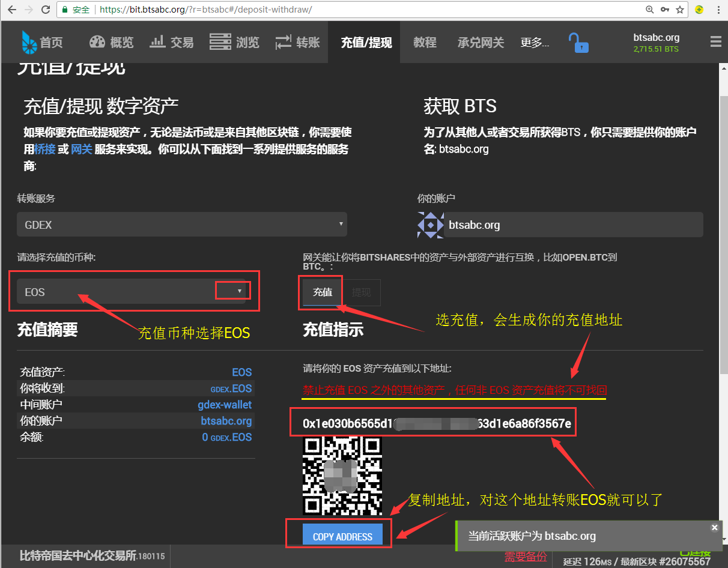This screenshot has width=728, height=568.
Task: Open the 交易 exchange tab
Action: tap(172, 42)
